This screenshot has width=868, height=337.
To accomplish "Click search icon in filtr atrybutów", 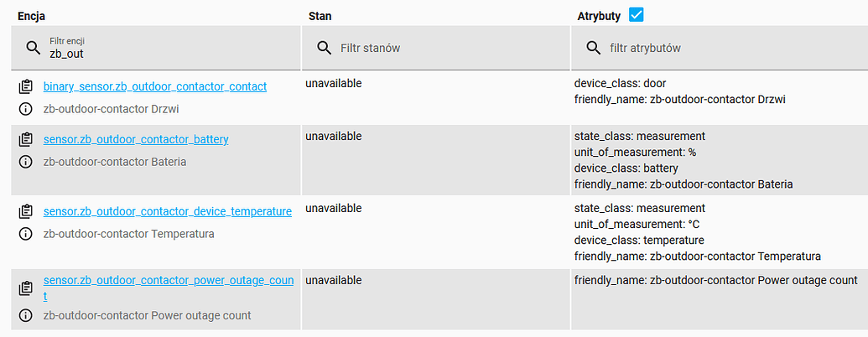I will [594, 48].
